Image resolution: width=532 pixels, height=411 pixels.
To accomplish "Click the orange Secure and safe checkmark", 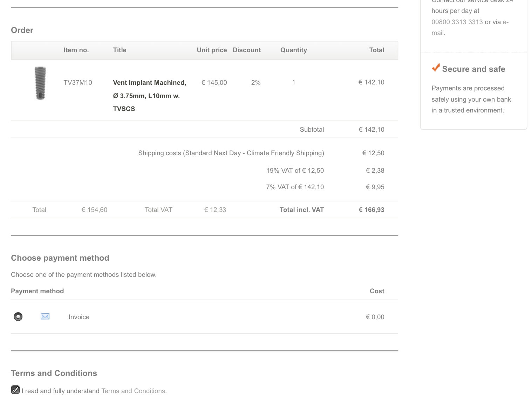I will [x=436, y=68].
